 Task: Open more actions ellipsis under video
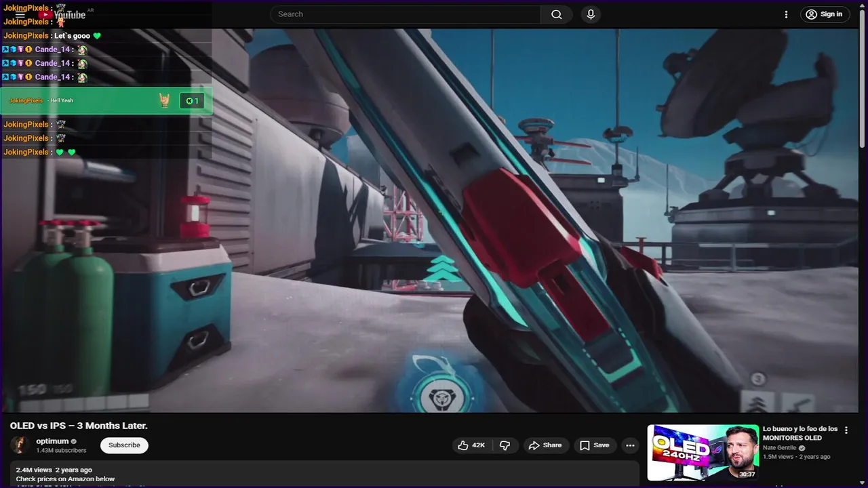coord(630,445)
